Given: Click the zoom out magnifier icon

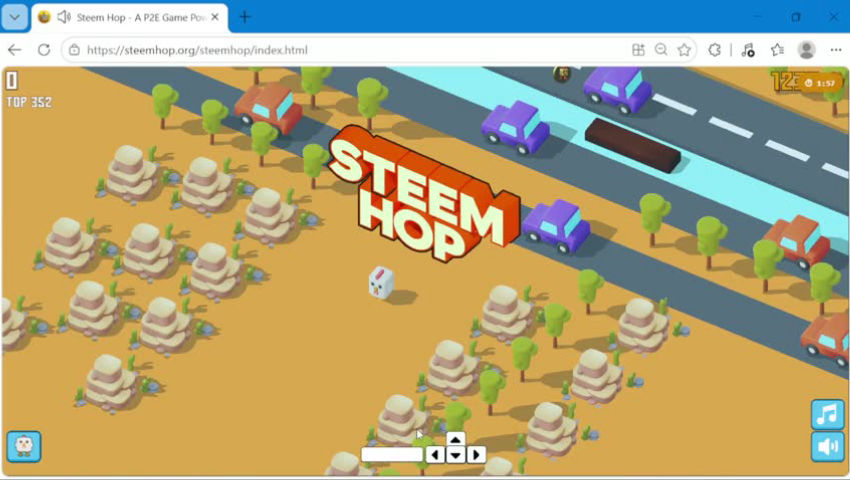Looking at the screenshot, I should click(661, 50).
